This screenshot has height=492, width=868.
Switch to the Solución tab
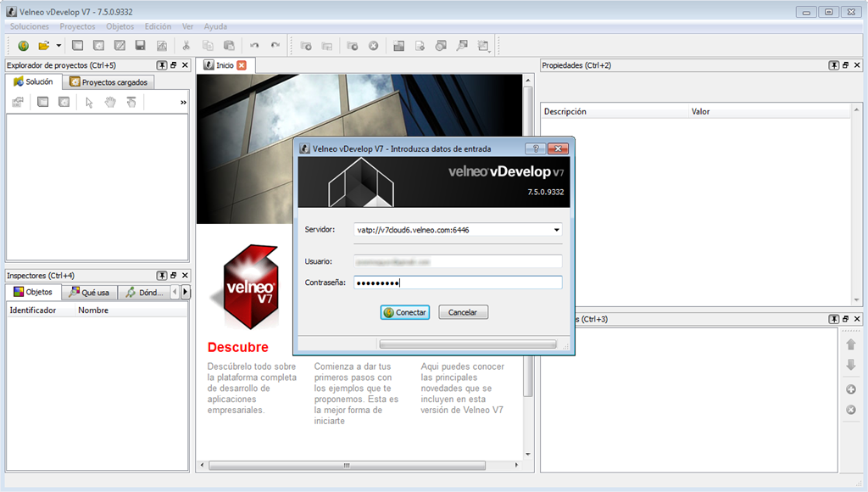point(33,81)
